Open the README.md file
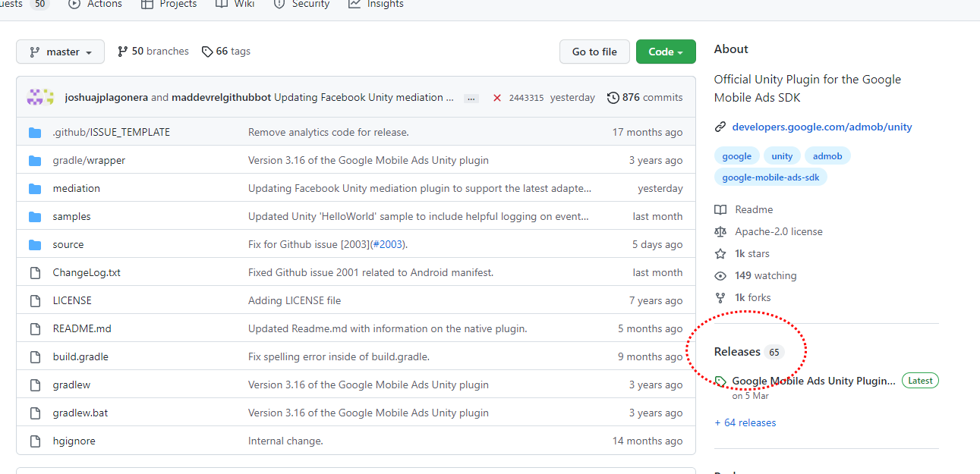The image size is (980, 474). coord(82,328)
